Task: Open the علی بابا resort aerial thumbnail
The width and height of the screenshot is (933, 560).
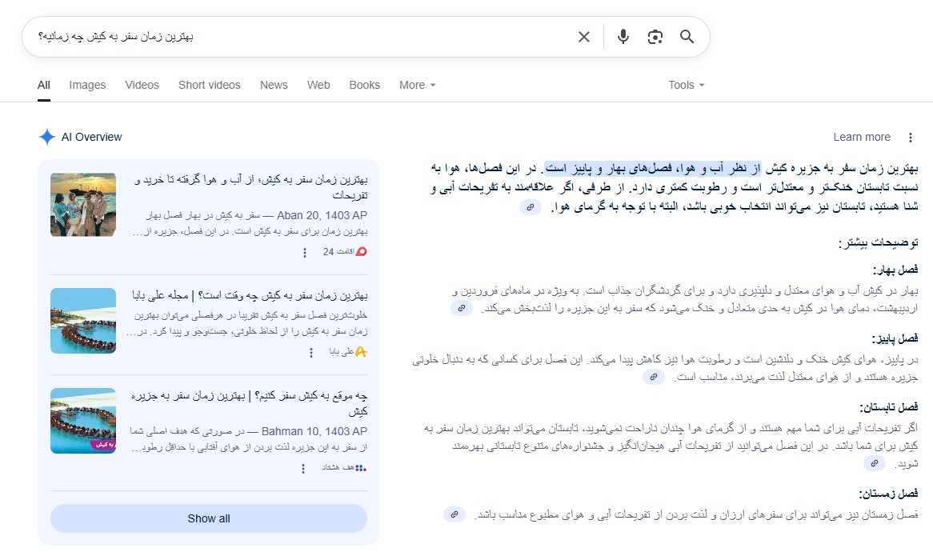Action: click(83, 321)
